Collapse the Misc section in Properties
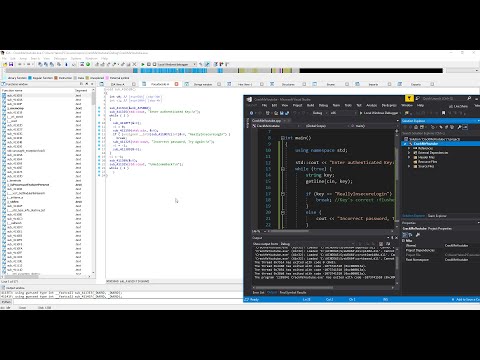Image resolution: width=480 pixels, height=360 pixels. coord(404,240)
